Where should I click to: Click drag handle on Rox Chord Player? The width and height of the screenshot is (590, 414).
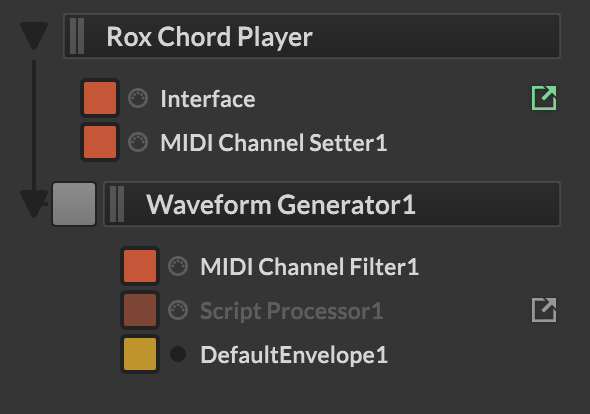pos(77,36)
